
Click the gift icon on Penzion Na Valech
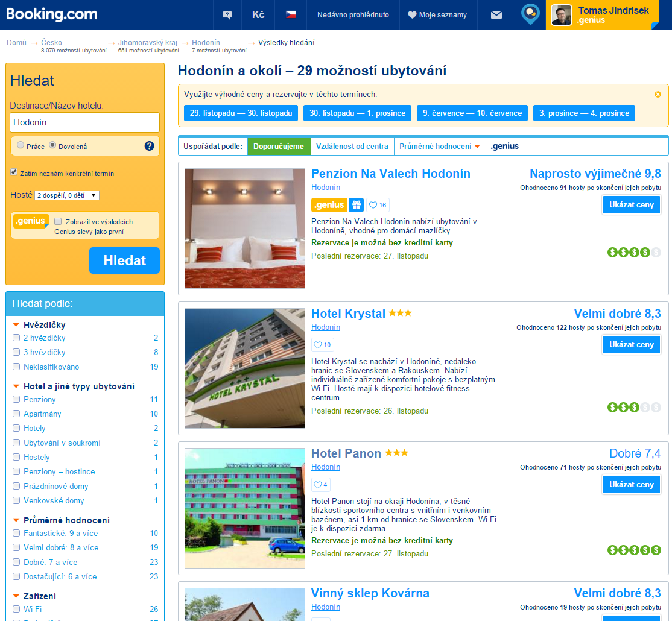pyautogui.click(x=356, y=205)
